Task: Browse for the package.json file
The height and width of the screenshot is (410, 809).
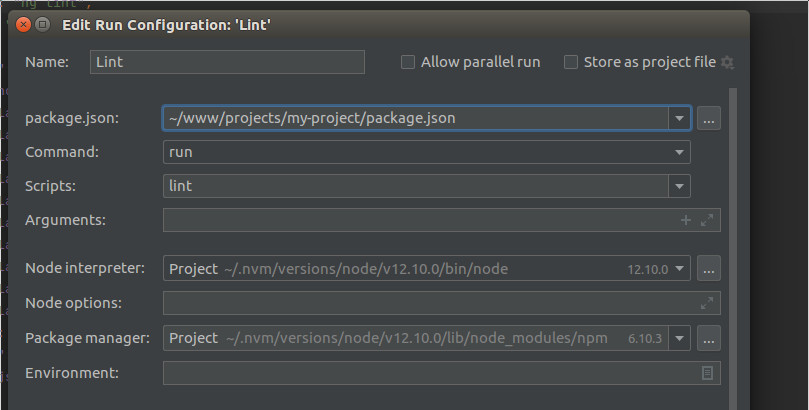Action: tap(709, 119)
